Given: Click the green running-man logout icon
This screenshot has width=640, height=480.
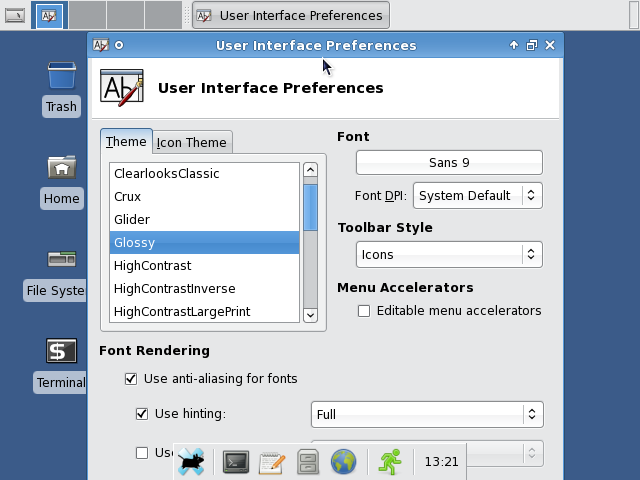Looking at the screenshot, I should [x=389, y=462].
